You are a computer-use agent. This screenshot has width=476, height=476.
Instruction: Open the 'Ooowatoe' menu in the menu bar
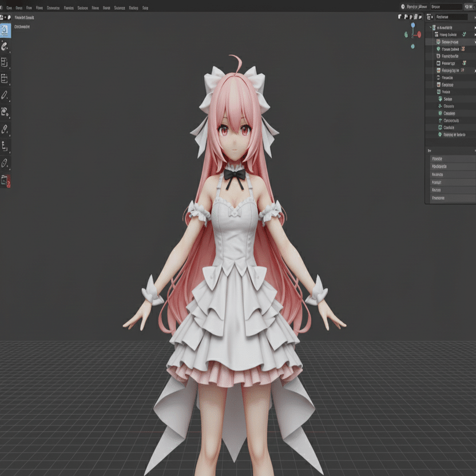pyautogui.click(x=53, y=8)
